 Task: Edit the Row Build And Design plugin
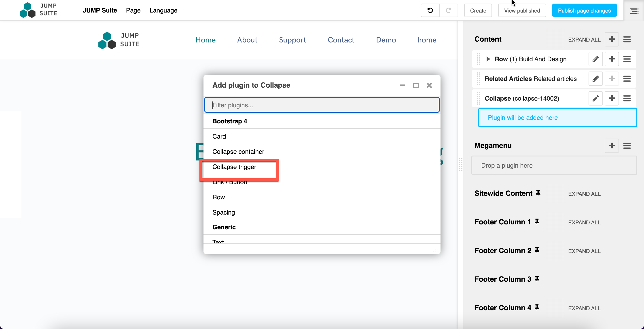click(595, 59)
